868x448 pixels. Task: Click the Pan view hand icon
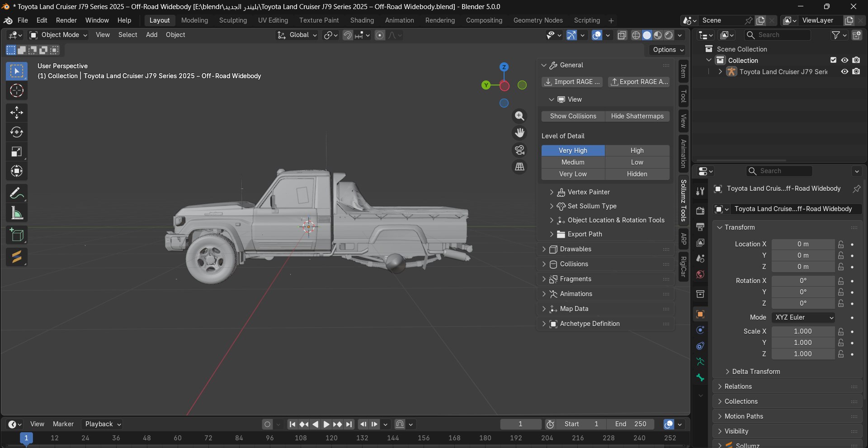click(520, 133)
